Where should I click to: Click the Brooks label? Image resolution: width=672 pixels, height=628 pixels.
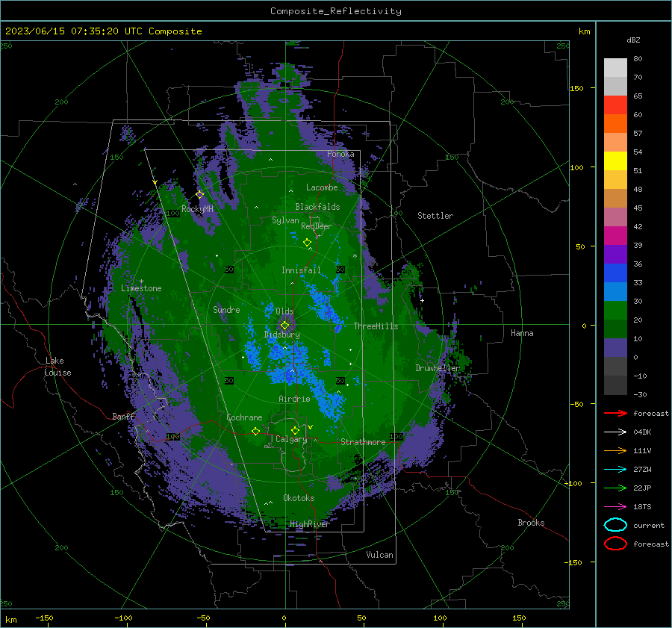pos(531,523)
